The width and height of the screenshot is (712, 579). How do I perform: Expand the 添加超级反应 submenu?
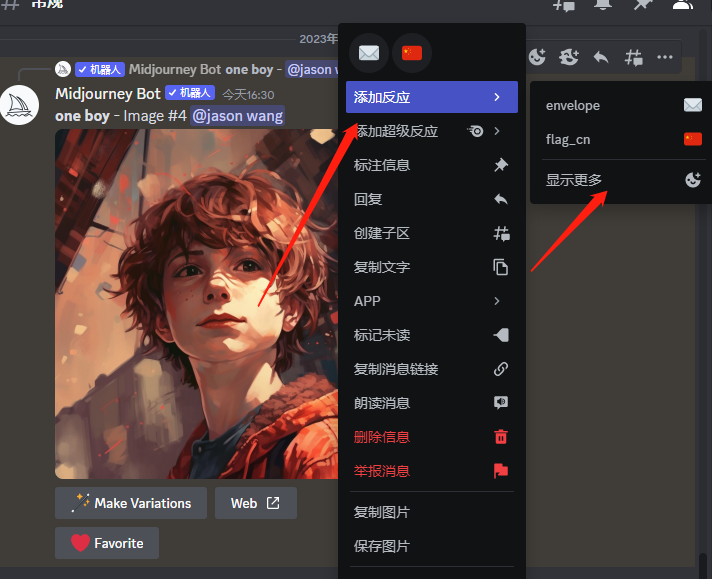tap(431, 131)
